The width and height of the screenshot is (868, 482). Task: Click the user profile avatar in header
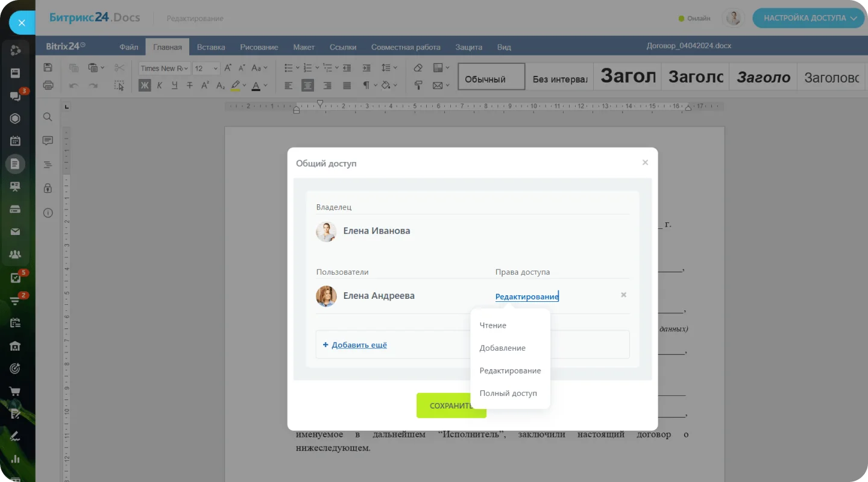734,18
